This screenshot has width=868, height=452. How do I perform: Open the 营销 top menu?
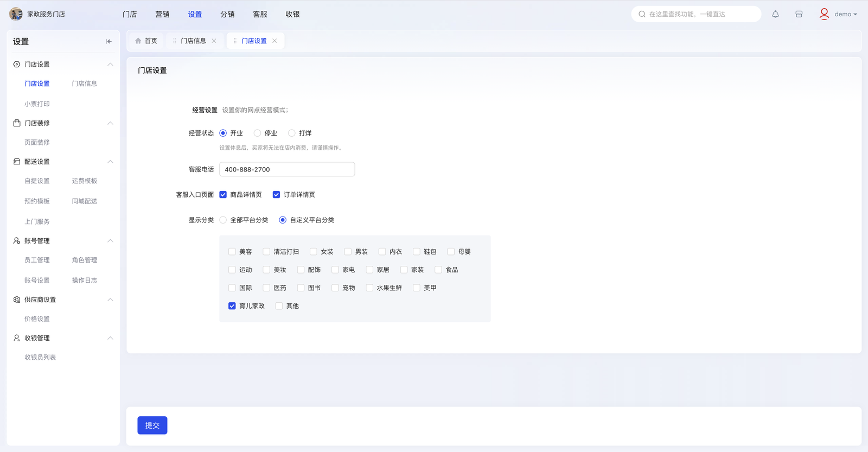162,14
